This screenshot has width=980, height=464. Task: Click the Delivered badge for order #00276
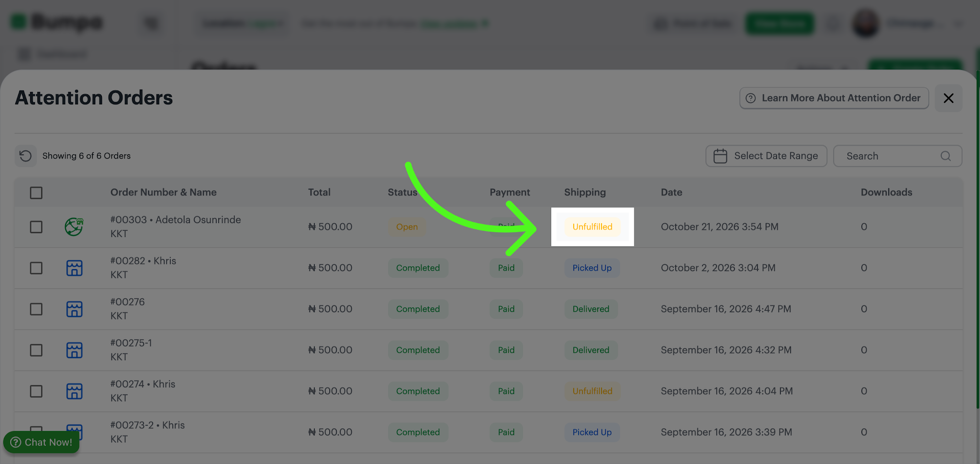[591, 309]
